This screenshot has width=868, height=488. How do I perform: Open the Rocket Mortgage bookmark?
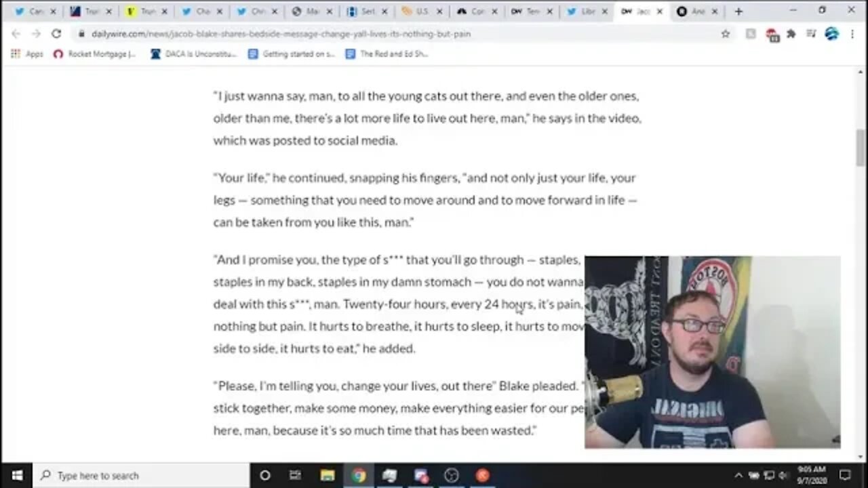(94, 54)
